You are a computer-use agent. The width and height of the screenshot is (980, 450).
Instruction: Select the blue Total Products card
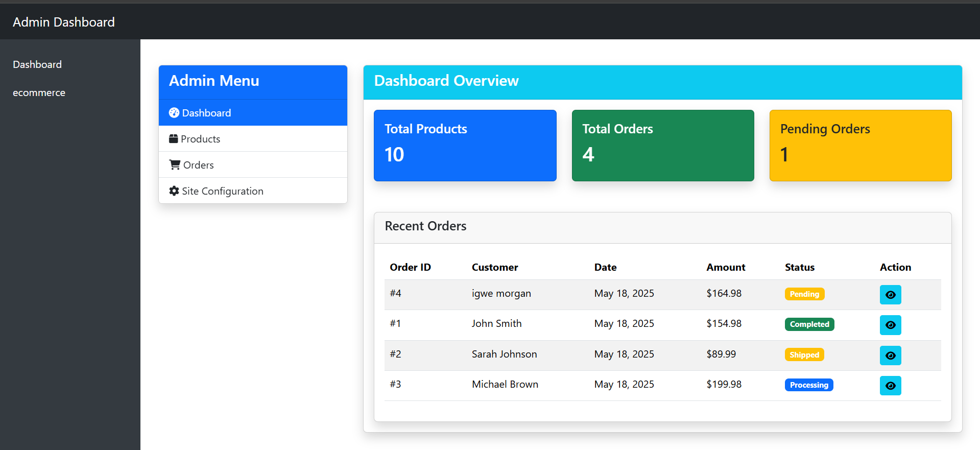tap(465, 146)
